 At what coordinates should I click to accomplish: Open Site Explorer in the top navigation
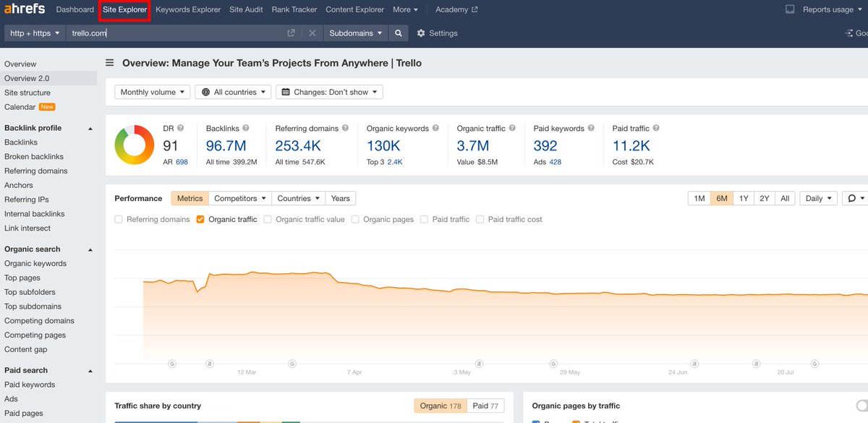[x=124, y=9]
